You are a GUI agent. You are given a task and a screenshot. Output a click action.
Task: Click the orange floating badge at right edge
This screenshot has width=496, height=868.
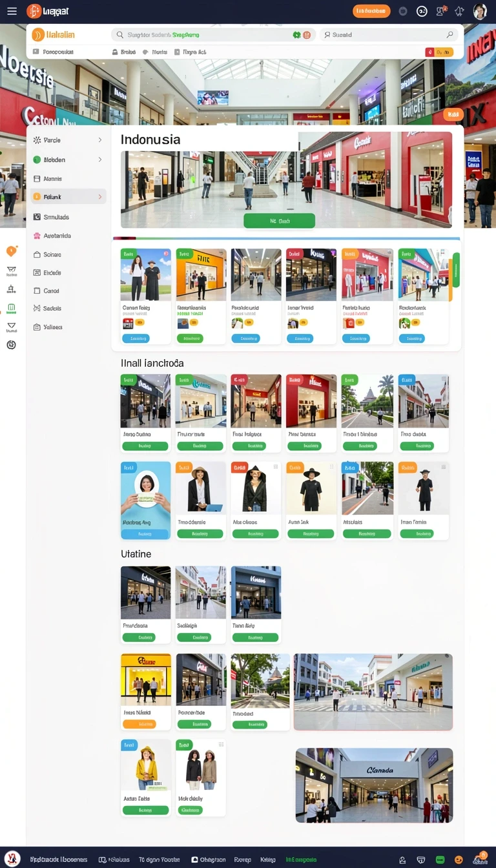[x=453, y=115]
